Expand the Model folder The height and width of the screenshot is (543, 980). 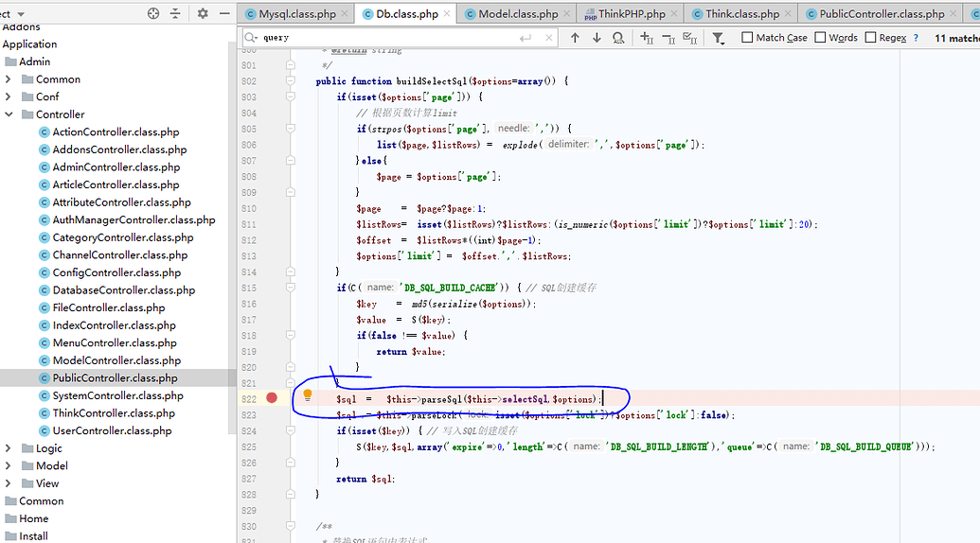coord(8,465)
